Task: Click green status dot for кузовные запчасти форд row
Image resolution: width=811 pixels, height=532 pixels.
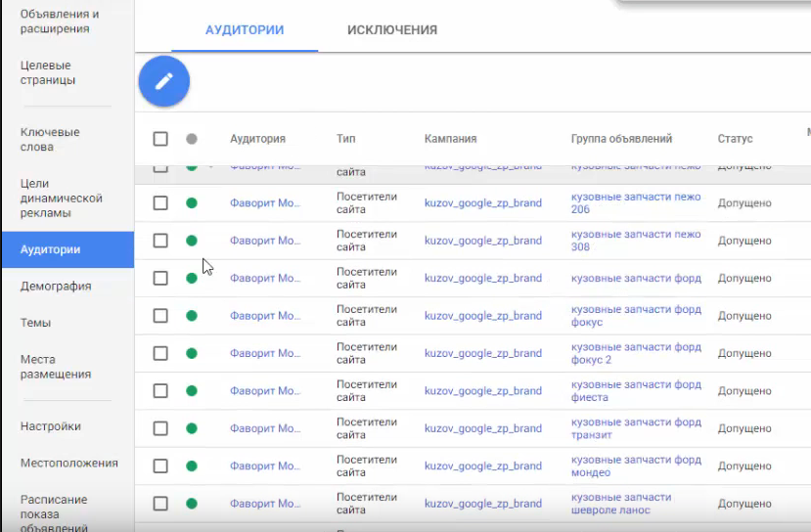Action: 192,278
